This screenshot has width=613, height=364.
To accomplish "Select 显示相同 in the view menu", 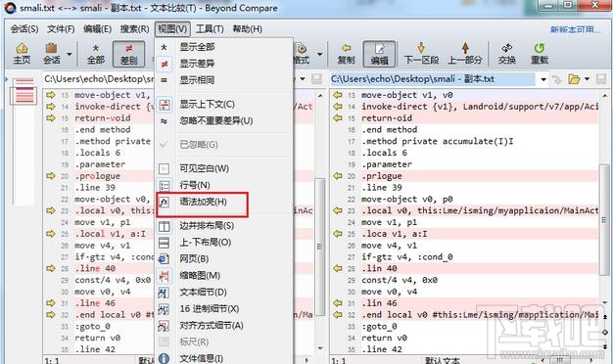I will pyautogui.click(x=223, y=80).
